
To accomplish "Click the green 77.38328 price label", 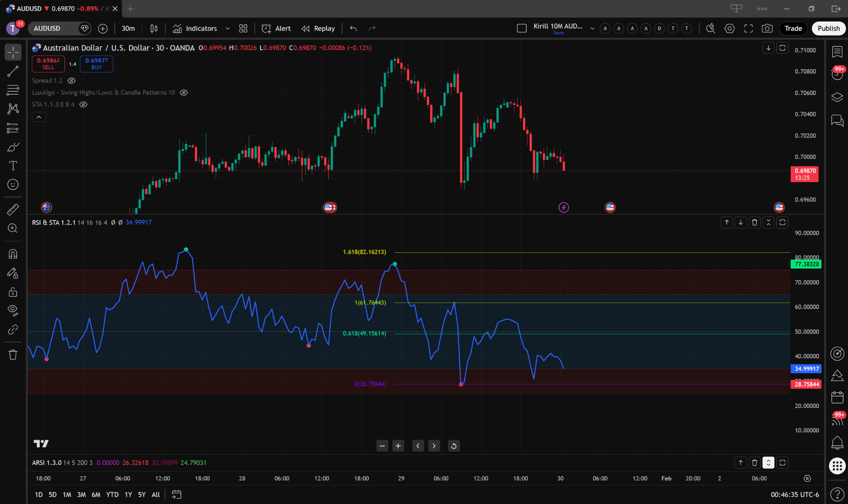I will (x=806, y=264).
